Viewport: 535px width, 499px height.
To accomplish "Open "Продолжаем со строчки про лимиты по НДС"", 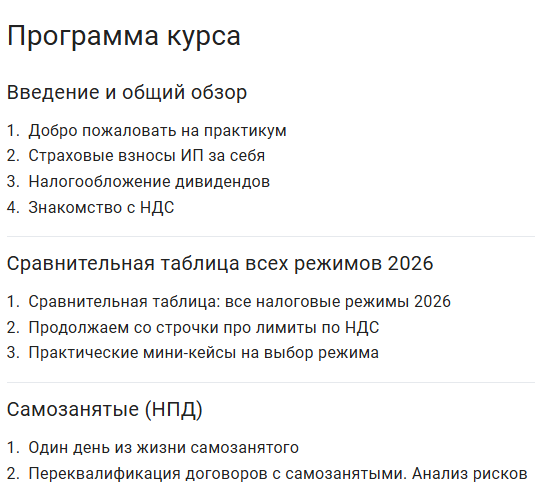I will click(x=204, y=327).
